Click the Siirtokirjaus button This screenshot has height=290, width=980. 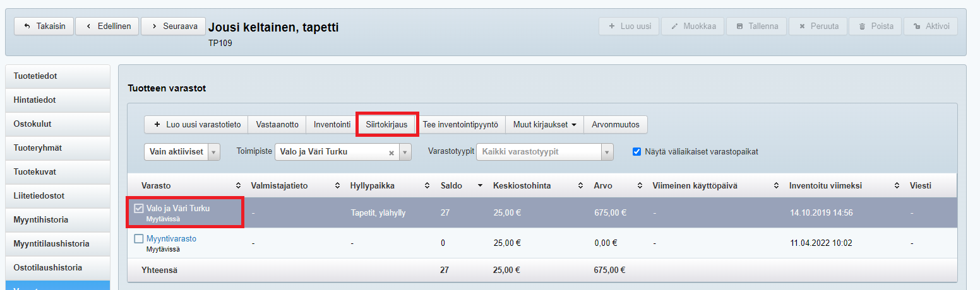point(386,125)
